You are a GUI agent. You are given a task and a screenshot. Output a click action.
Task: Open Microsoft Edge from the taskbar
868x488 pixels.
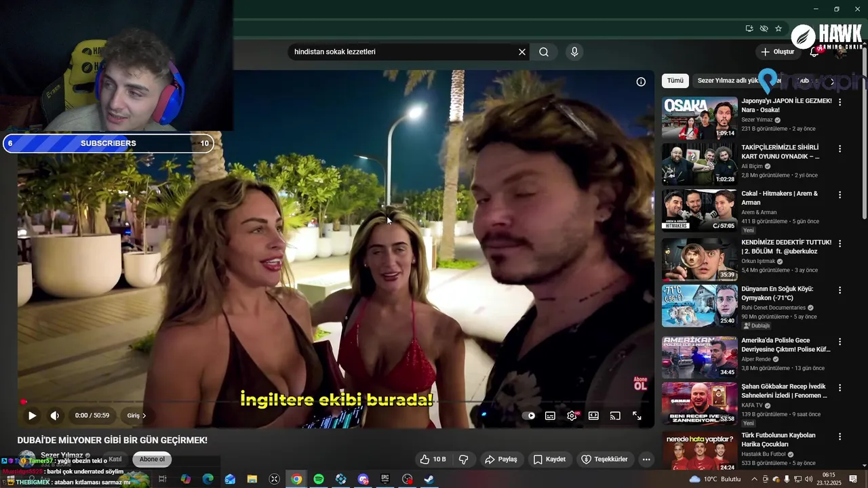pyautogui.click(x=208, y=479)
